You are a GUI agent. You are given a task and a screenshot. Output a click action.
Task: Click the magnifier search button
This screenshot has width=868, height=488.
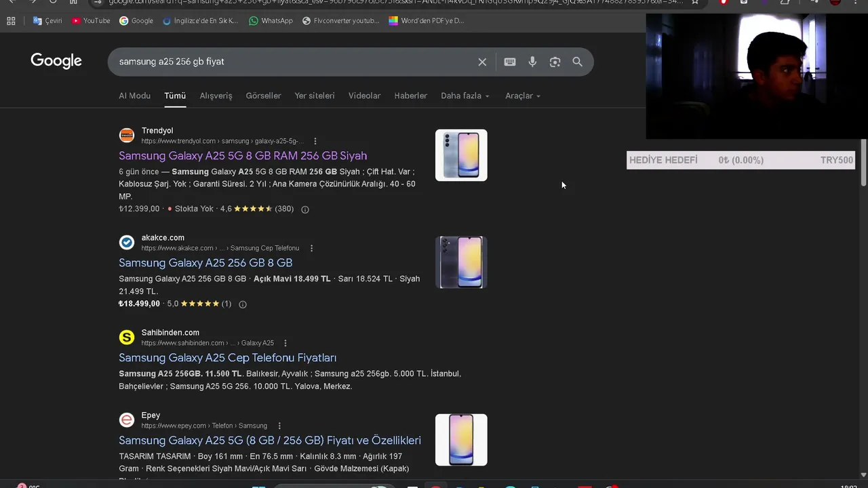pyautogui.click(x=577, y=62)
